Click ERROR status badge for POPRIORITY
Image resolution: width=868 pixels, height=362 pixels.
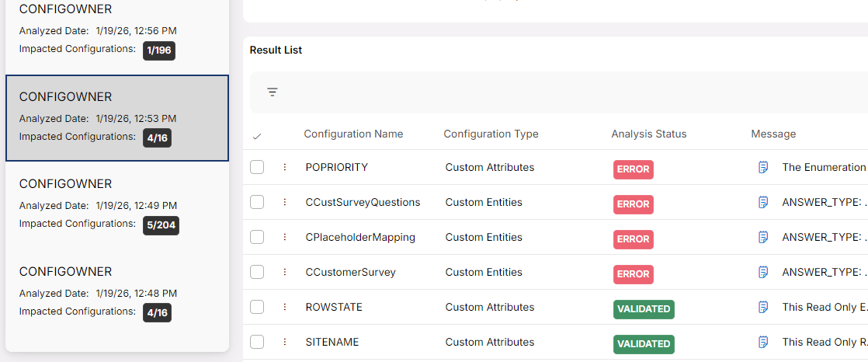coord(634,169)
